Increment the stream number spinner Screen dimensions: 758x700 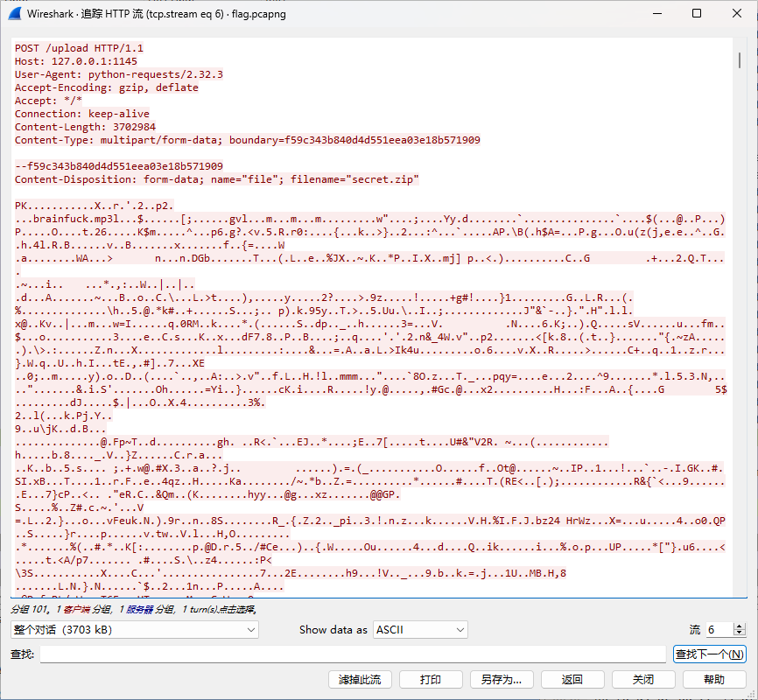point(740,626)
